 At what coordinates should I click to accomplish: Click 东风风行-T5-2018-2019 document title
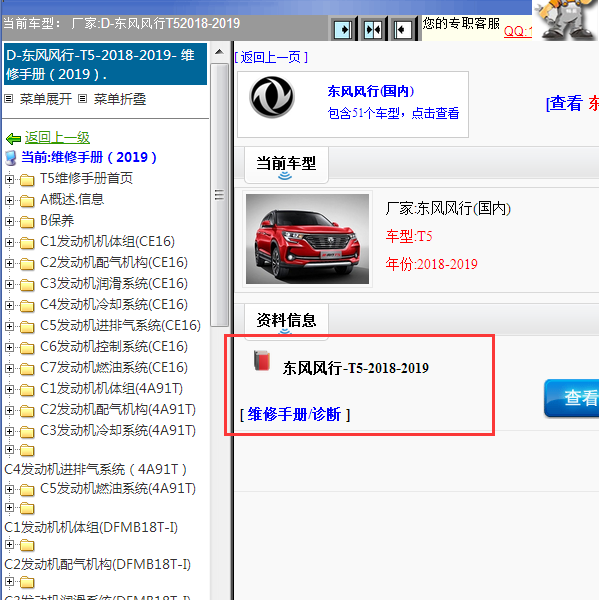(356, 368)
